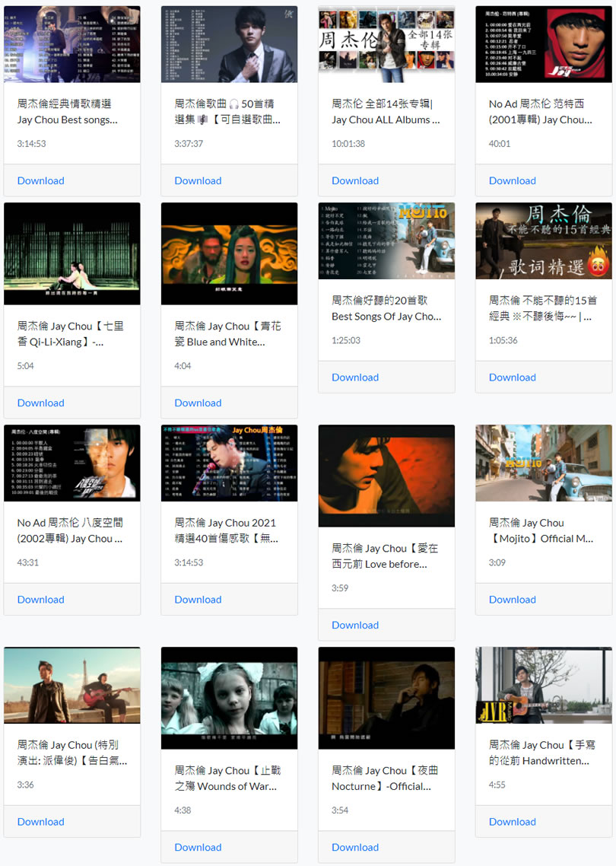The width and height of the screenshot is (616, 866).
Task: Open thumbnail of 夜曲 Nocturne video
Action: point(386,698)
